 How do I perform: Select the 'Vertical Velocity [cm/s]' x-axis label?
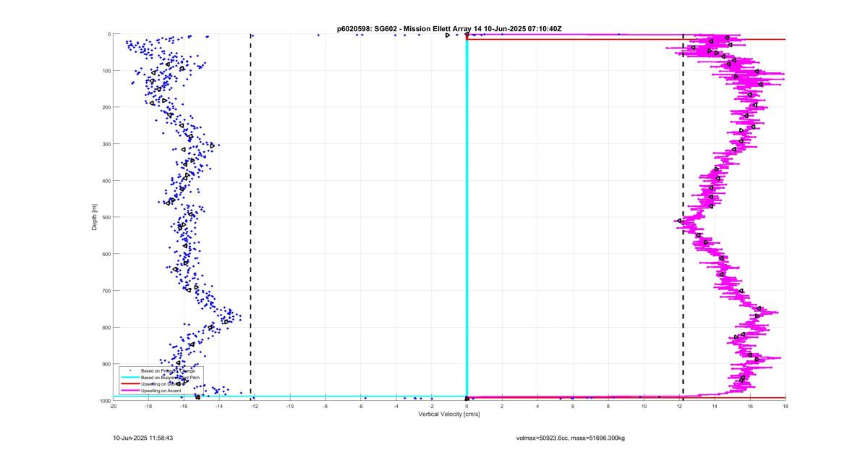tap(449, 415)
